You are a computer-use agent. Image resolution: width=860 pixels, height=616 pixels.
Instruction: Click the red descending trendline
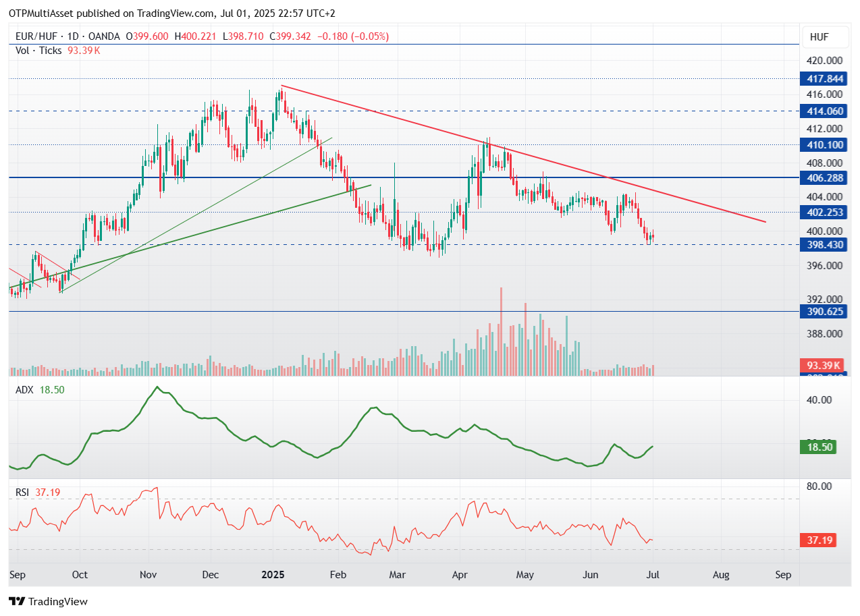click(524, 154)
